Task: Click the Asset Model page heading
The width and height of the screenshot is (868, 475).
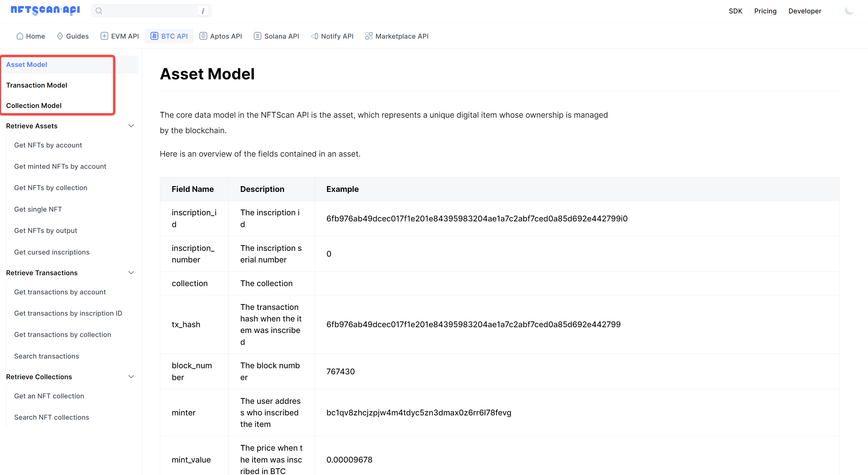Action: [207, 74]
